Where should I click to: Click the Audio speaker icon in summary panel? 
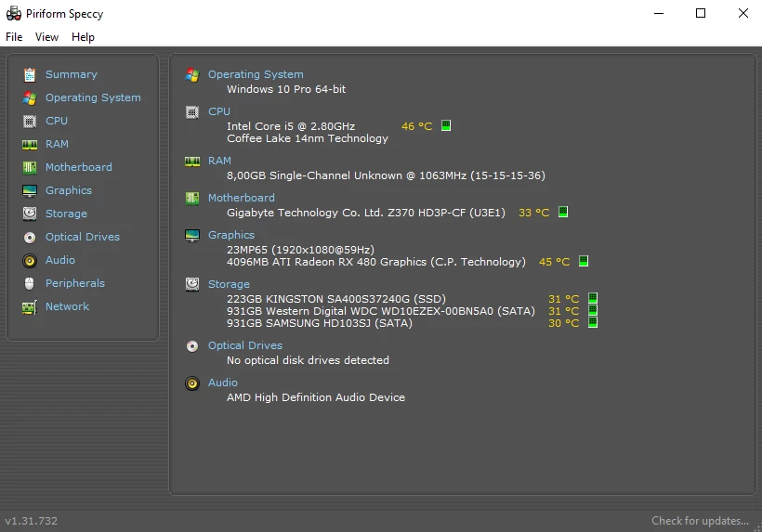coord(192,383)
